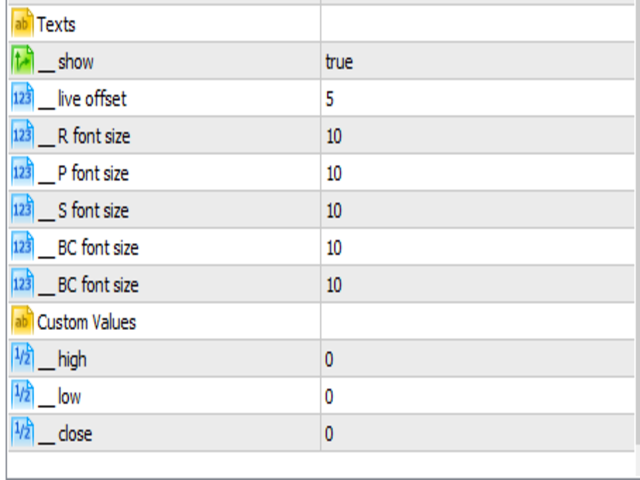Screen dimensions: 640x480
Task: Select the __close value field
Action: 478,434
